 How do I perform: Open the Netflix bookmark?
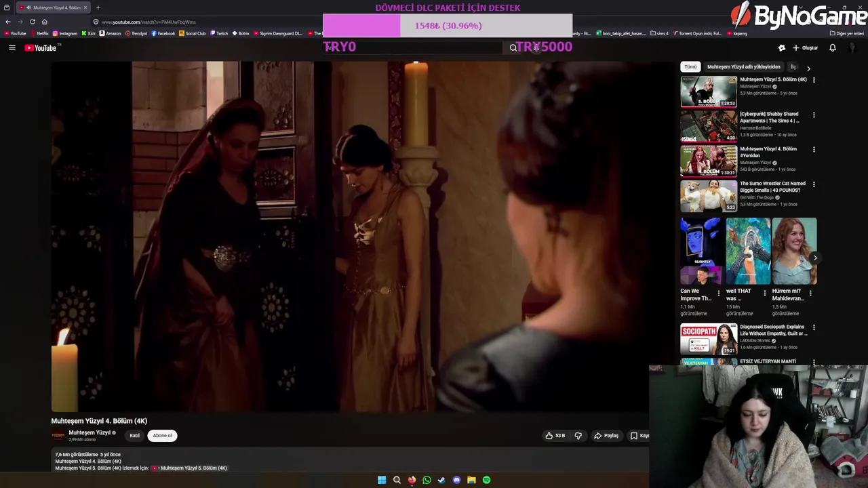point(39,33)
